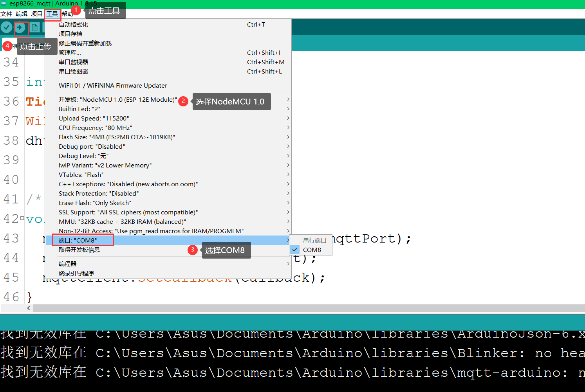Choose 修正编码并重新加载
The width and height of the screenshot is (585, 392).
click(x=168, y=43)
